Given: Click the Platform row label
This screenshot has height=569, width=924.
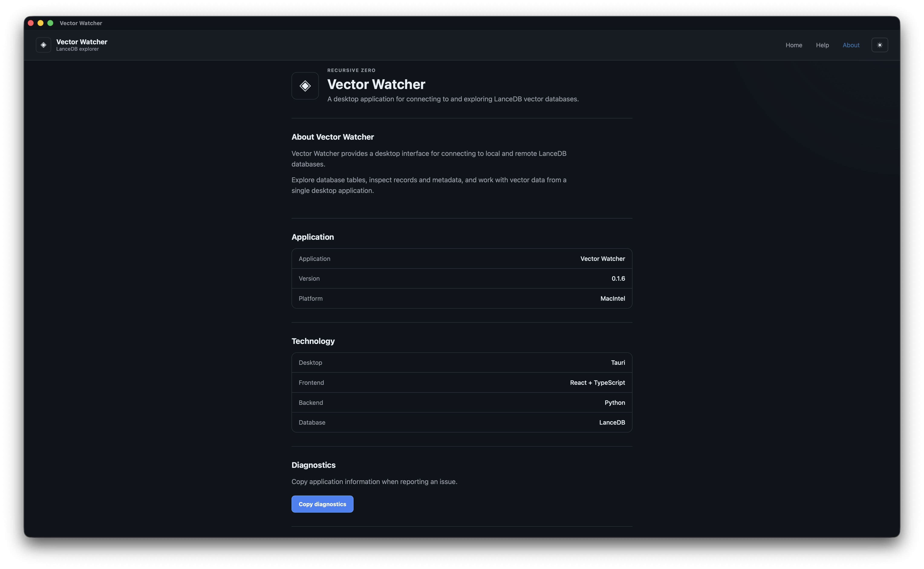Looking at the screenshot, I should (x=311, y=298).
